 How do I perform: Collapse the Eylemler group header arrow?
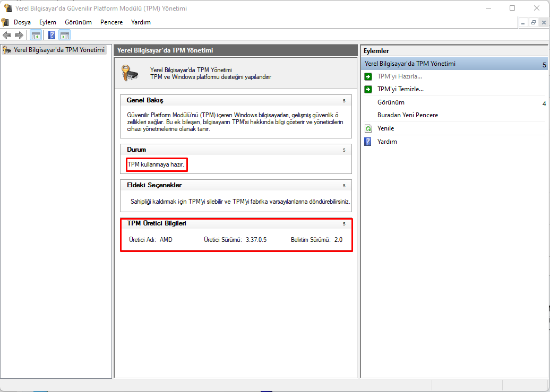pos(544,65)
